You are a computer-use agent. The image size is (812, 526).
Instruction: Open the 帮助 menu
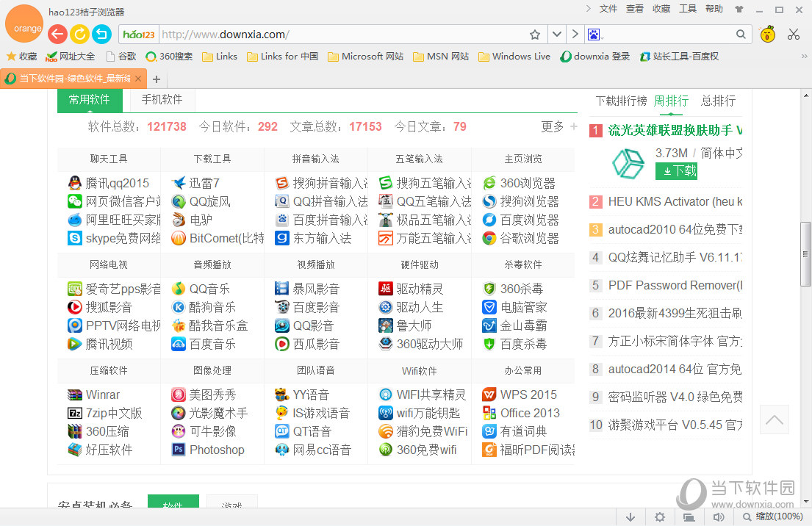(x=714, y=9)
